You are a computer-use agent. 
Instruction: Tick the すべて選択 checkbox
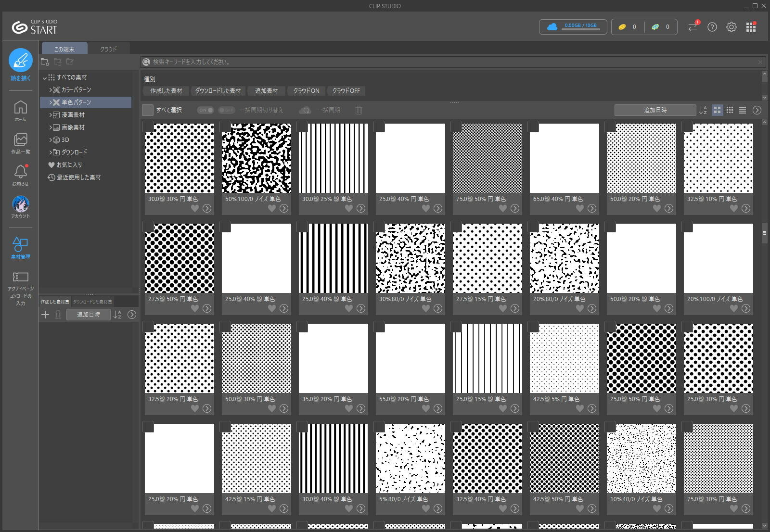[148, 110]
